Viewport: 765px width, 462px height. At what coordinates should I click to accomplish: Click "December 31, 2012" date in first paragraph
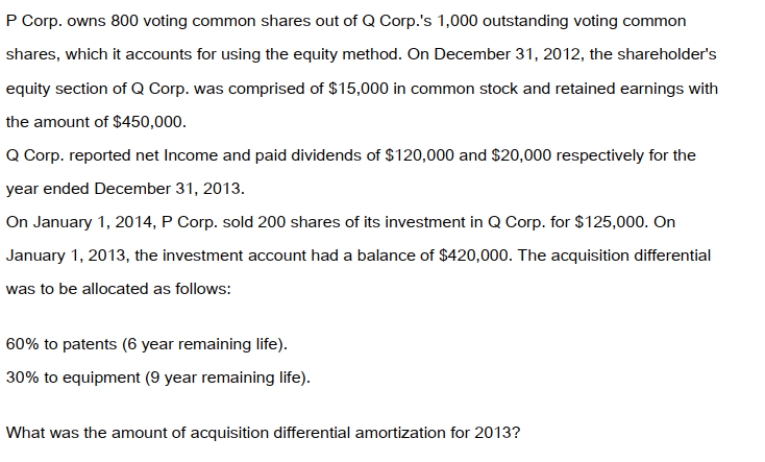[x=507, y=55]
